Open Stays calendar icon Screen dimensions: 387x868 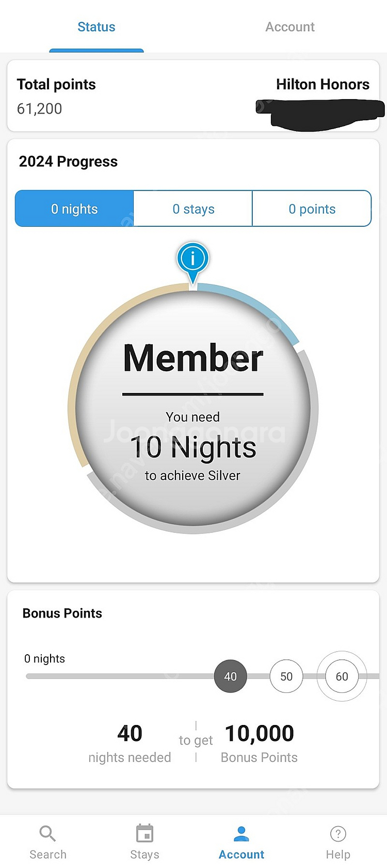click(144, 833)
